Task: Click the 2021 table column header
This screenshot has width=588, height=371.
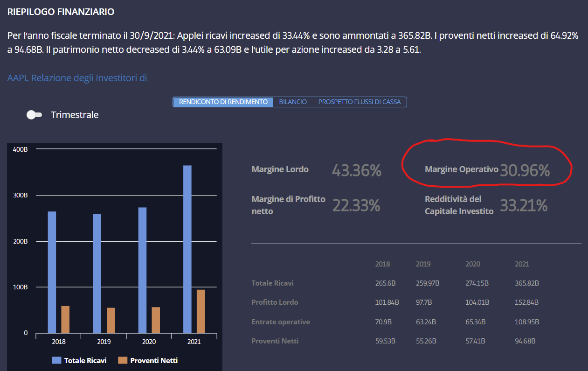Action: click(522, 264)
